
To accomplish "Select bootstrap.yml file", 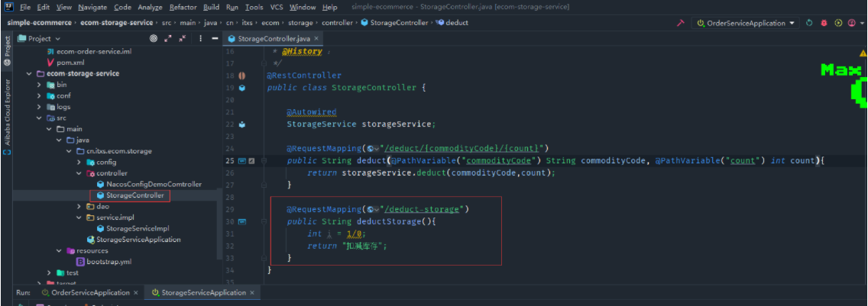I will pyautogui.click(x=103, y=262).
